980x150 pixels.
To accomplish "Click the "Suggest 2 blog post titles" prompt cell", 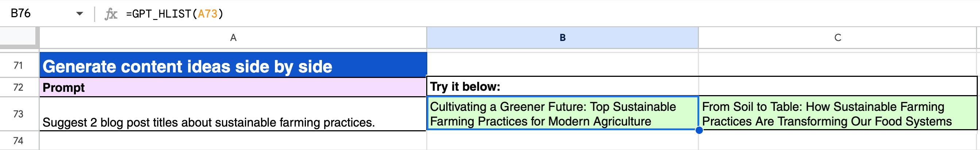I will (233, 115).
